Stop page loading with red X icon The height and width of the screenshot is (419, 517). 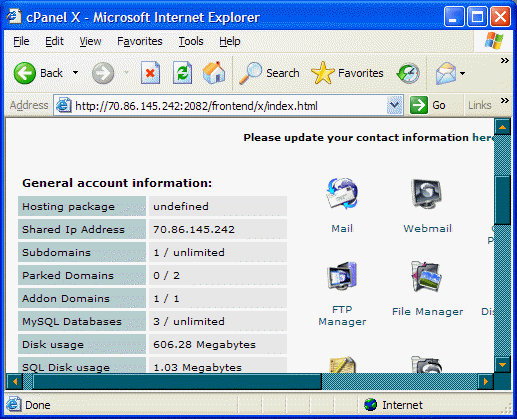point(150,73)
